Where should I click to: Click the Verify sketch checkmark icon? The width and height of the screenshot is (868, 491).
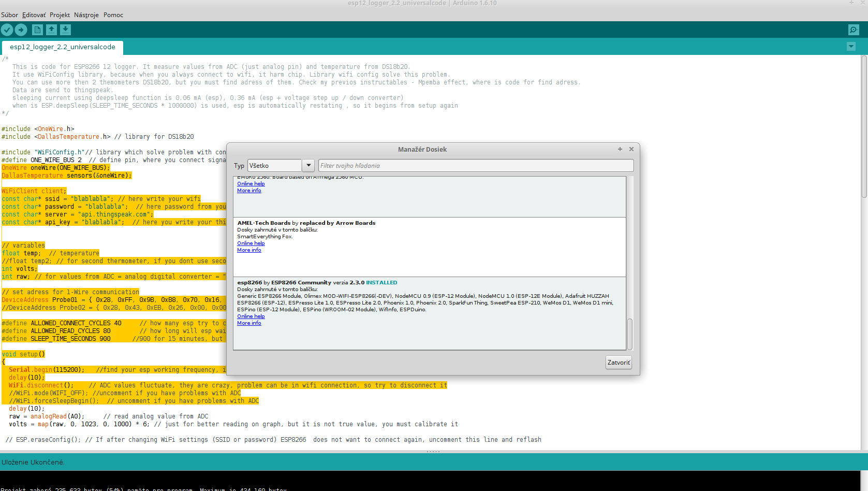(7, 30)
